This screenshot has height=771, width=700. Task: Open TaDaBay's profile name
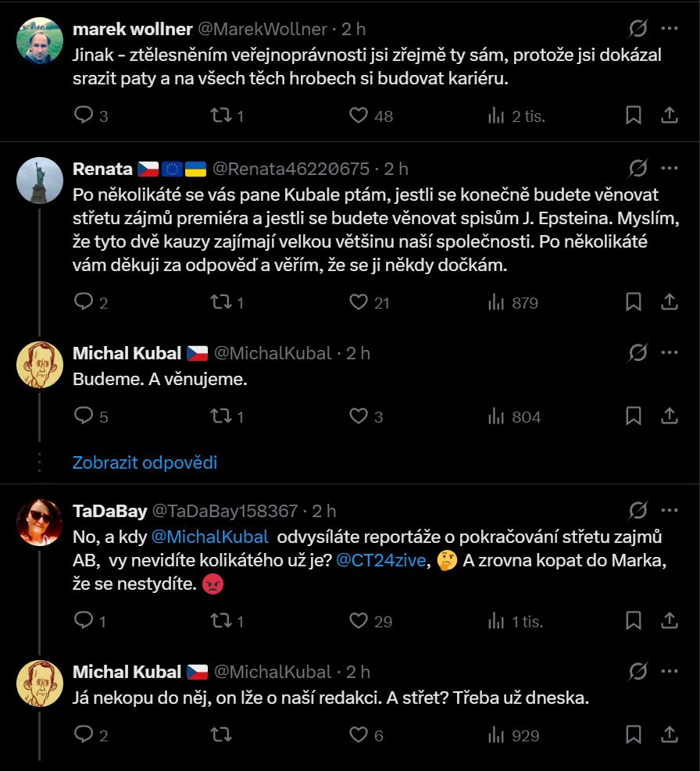click(109, 511)
